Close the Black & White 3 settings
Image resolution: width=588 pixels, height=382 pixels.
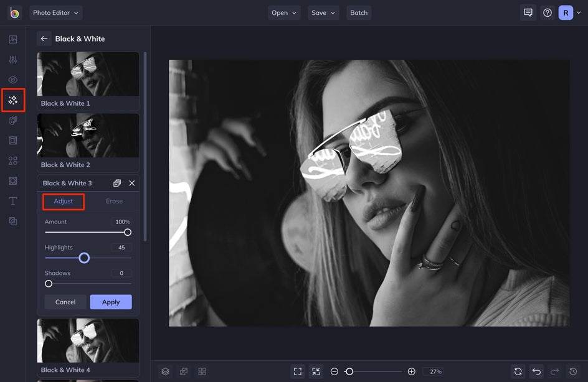tap(131, 183)
